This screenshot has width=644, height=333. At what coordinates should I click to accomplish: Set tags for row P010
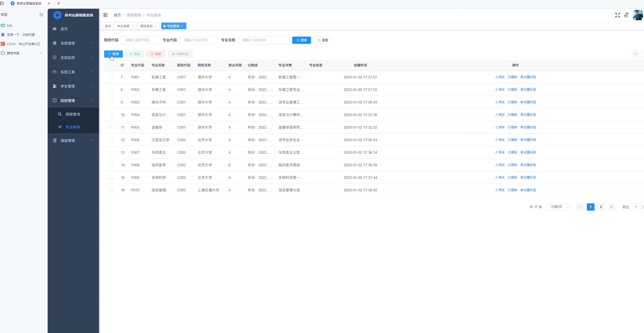[x=528, y=190]
